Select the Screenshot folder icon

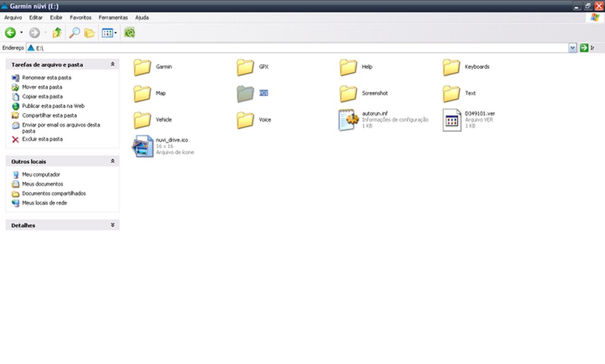pos(349,93)
